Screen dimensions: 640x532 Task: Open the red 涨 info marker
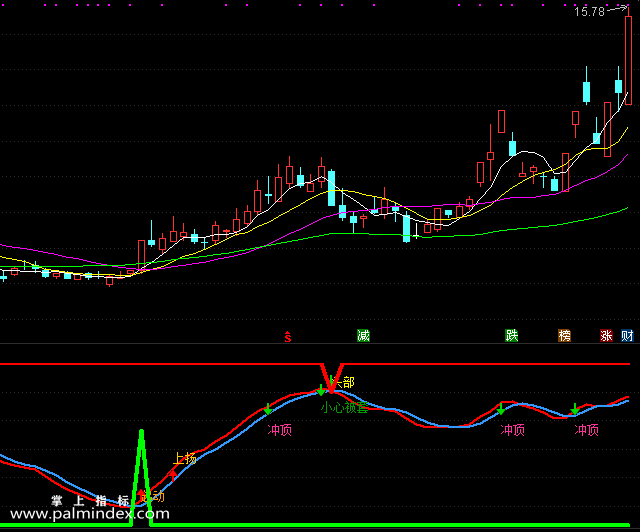[607, 336]
